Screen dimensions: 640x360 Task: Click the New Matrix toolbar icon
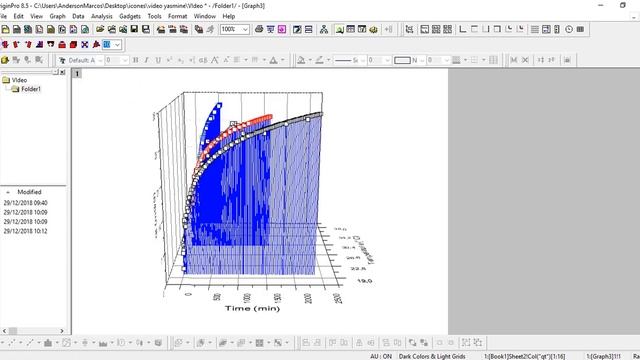point(51,29)
